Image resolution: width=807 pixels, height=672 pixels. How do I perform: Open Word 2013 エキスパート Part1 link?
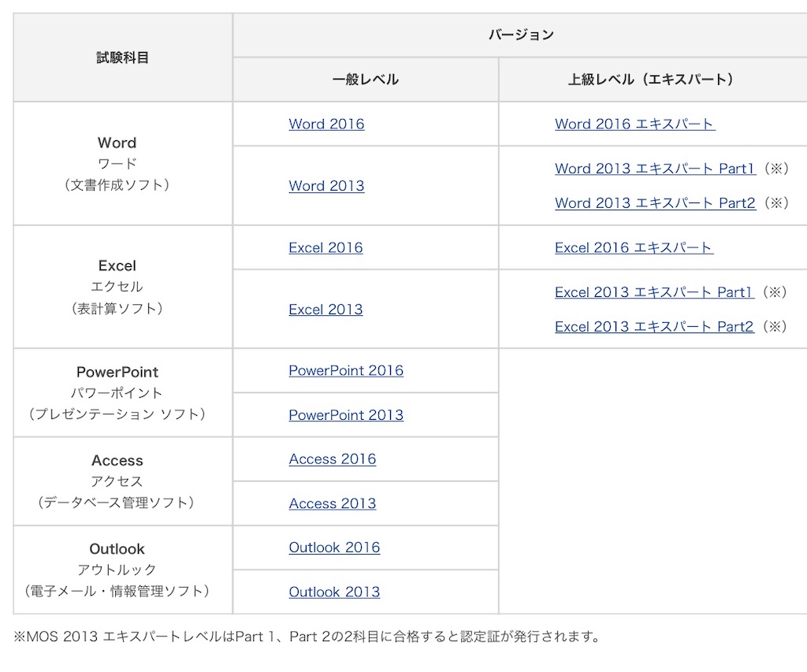point(655,169)
